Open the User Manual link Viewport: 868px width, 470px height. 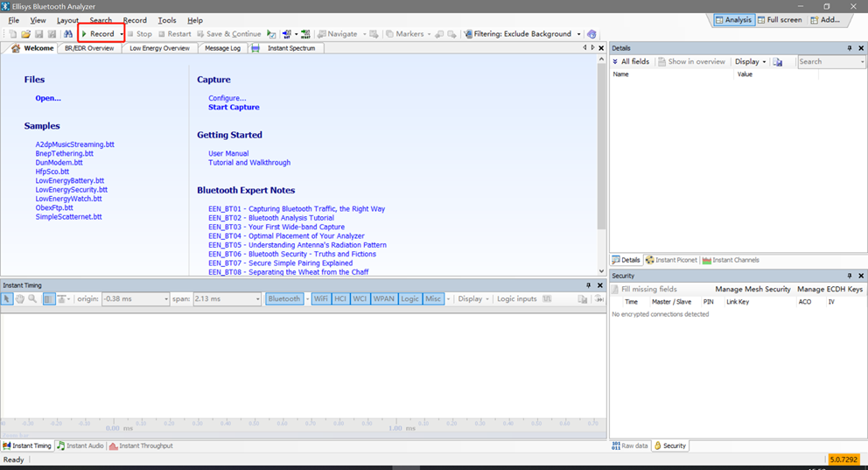click(x=228, y=153)
